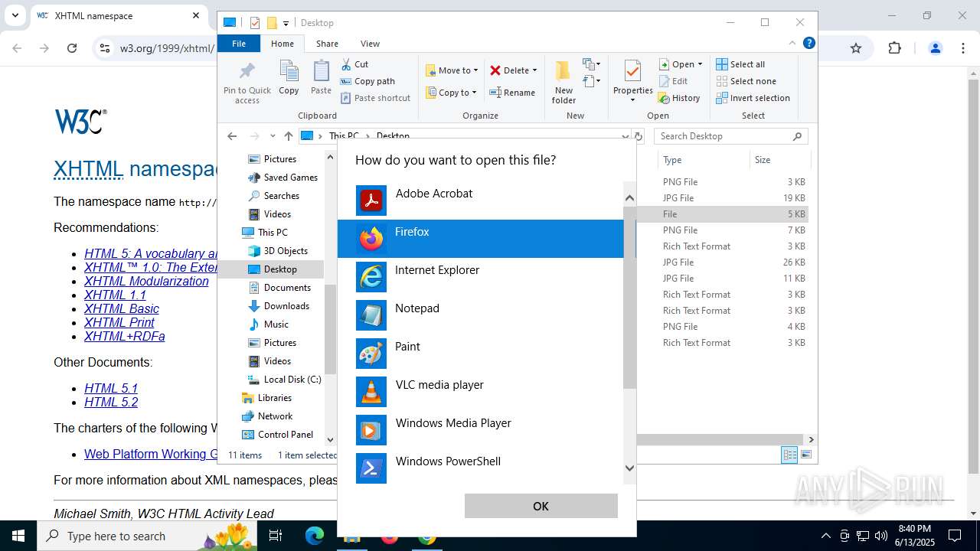Screen dimensions: 980x551
Task: Open Explorer Help question mark icon
Action: 808,44
